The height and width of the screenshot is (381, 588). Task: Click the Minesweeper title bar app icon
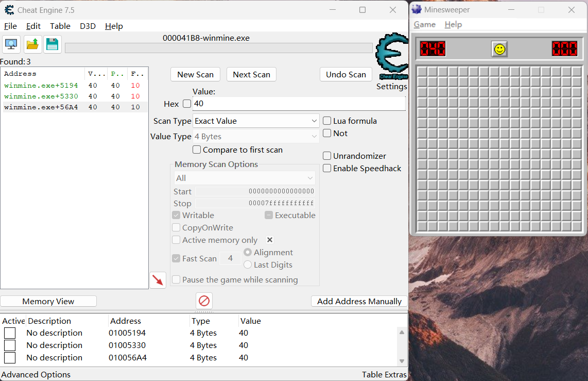[x=417, y=10]
